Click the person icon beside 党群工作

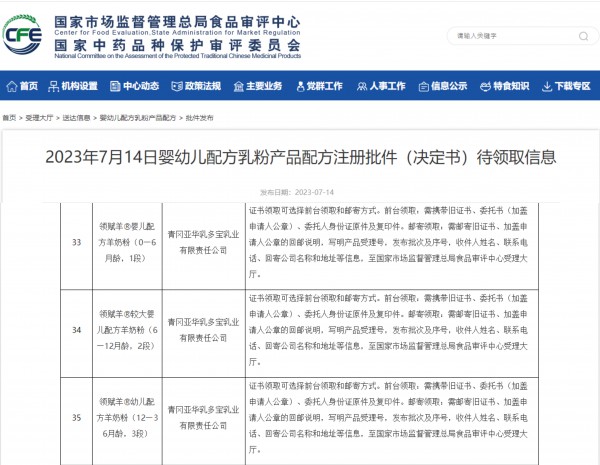(x=300, y=86)
